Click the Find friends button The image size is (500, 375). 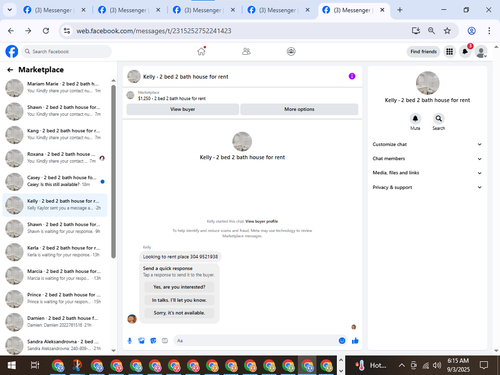tap(423, 51)
